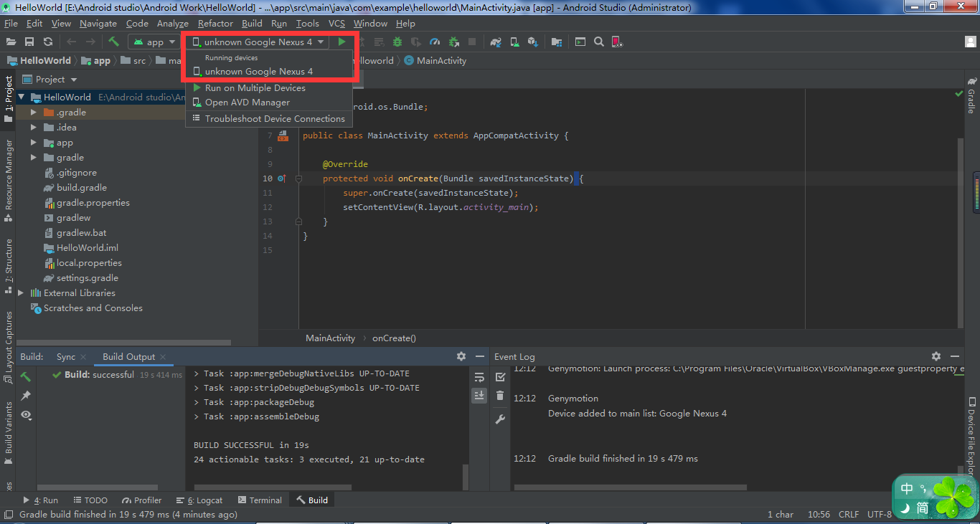Click the Sync/refresh toolbar icon
The height and width of the screenshot is (524, 980).
pyautogui.click(x=48, y=42)
